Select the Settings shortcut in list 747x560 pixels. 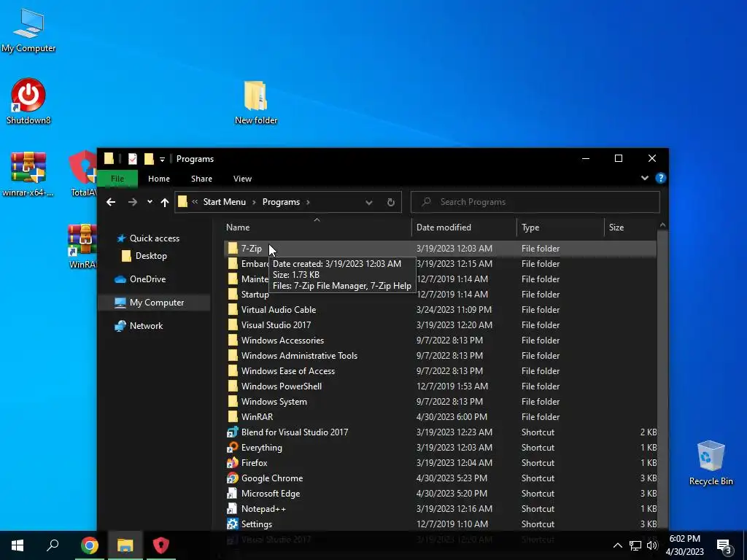[440, 524]
